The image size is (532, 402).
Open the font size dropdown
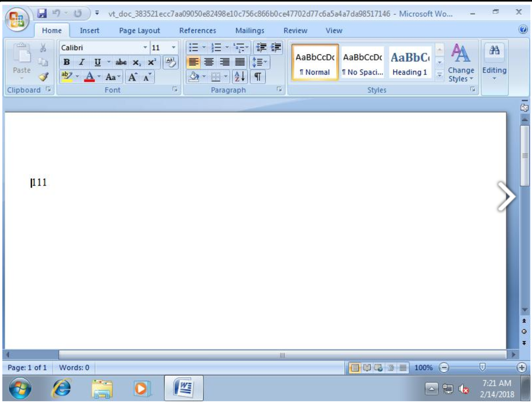coord(173,47)
